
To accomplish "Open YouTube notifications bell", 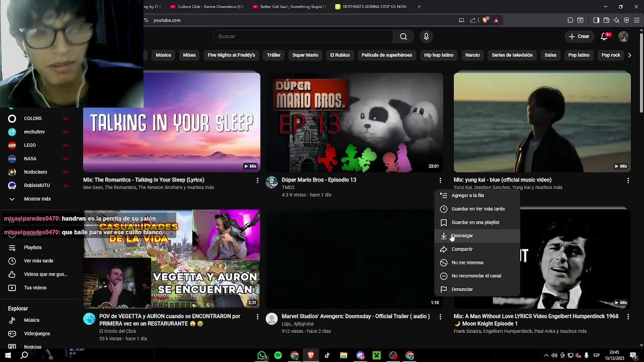I will [605, 36].
